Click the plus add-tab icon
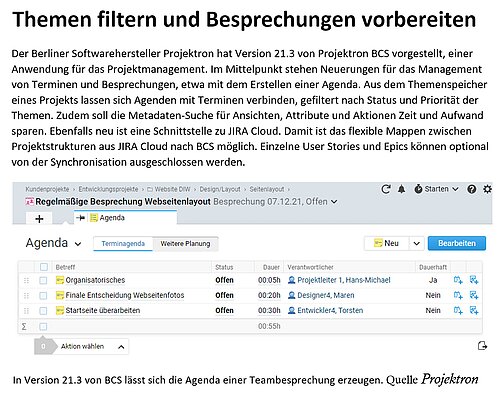 (39, 219)
